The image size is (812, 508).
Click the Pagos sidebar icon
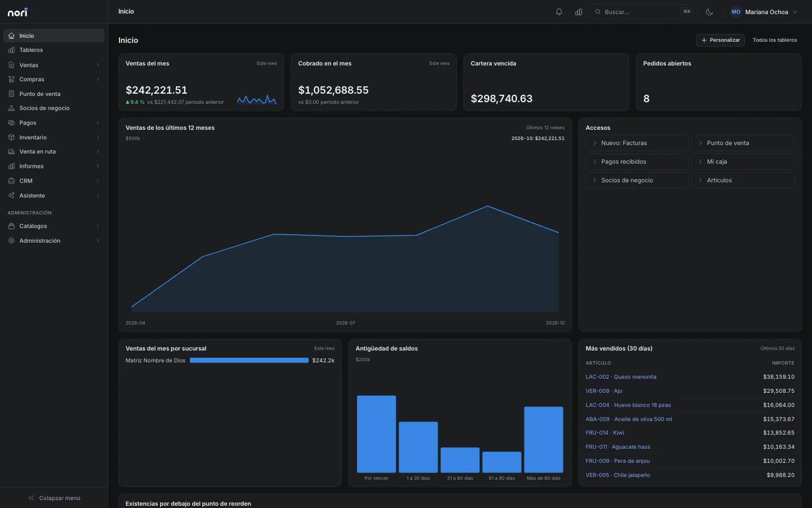click(11, 123)
